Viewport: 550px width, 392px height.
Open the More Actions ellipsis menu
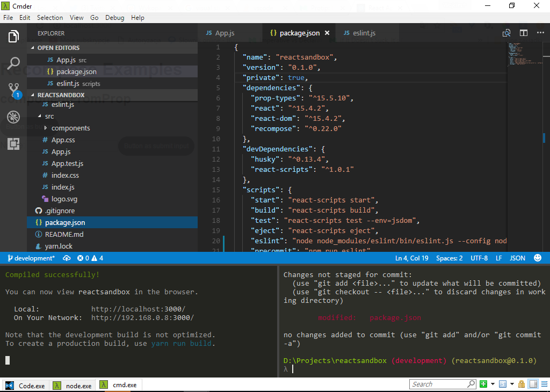540,32
